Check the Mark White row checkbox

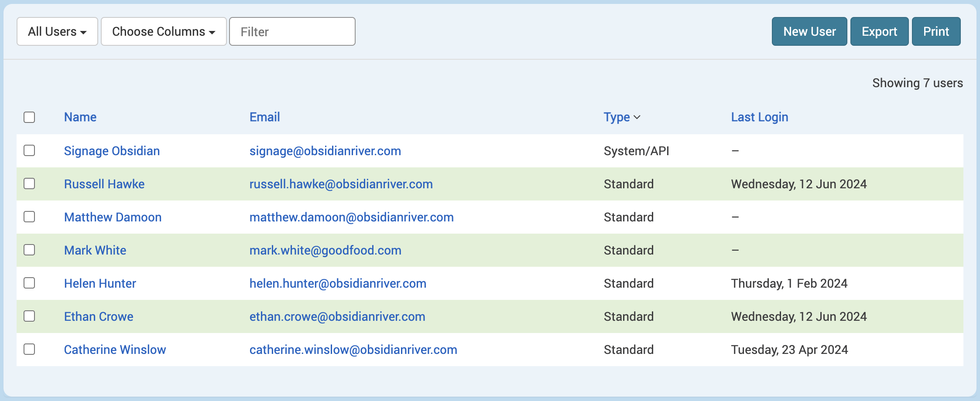click(29, 250)
